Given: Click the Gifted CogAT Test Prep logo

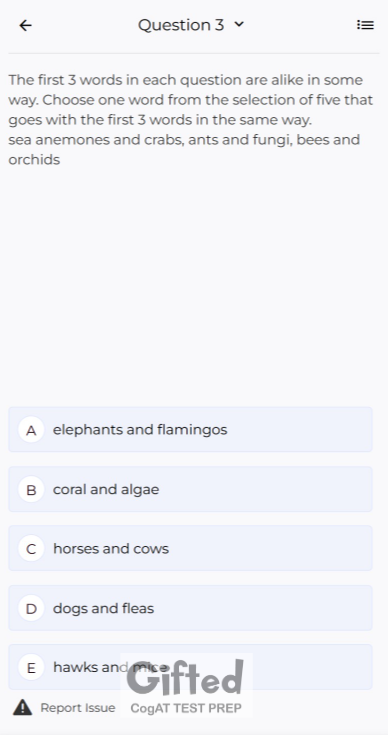Looking at the screenshot, I should click(187, 685).
